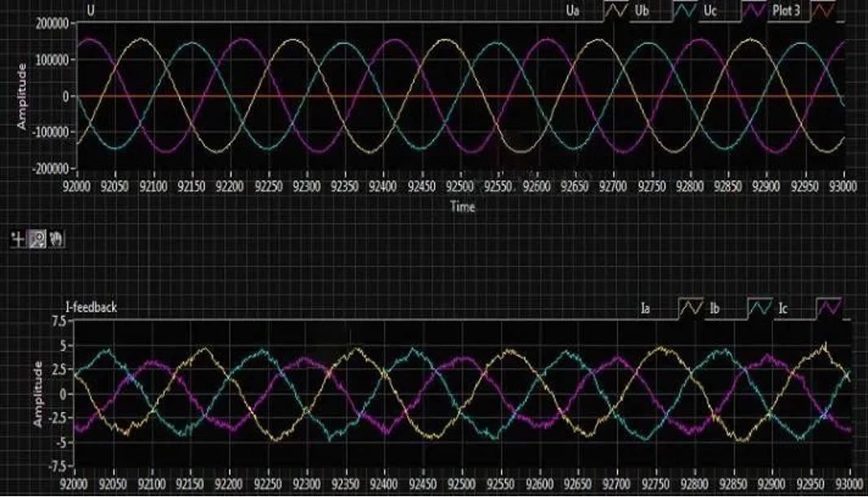The height and width of the screenshot is (497, 868).
Task: Select the cursor movement crosshair tool
Action: 16,239
